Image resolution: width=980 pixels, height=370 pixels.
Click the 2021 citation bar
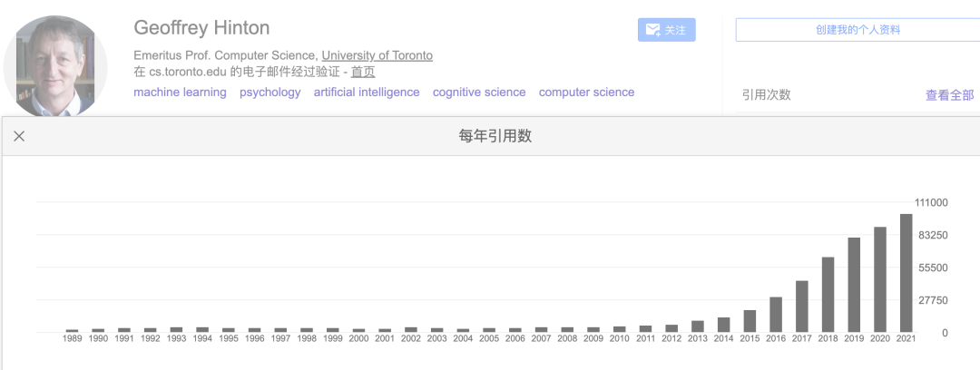(906, 273)
